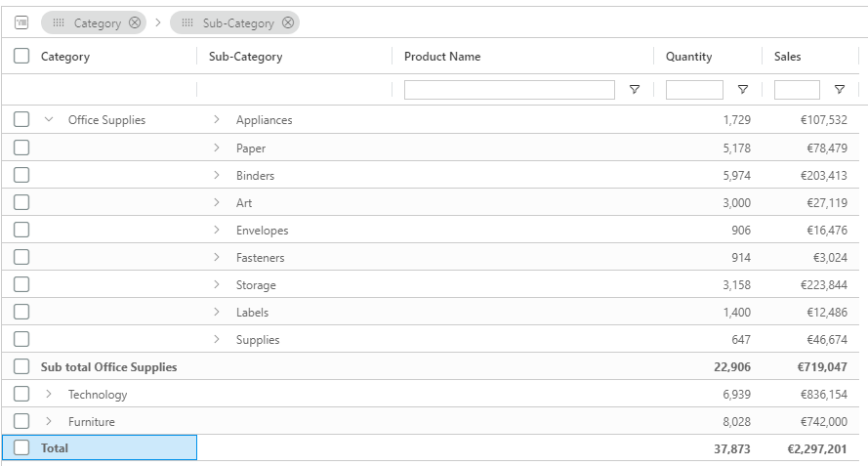The height and width of the screenshot is (466, 868).
Task: Open the Quantity filter funnel icon
Action: click(x=743, y=90)
